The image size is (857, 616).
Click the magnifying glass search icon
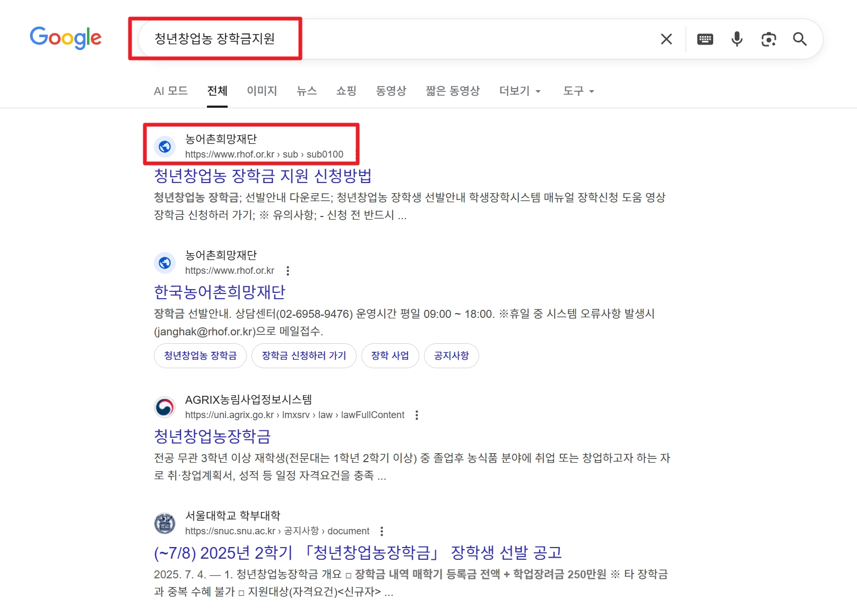point(800,39)
